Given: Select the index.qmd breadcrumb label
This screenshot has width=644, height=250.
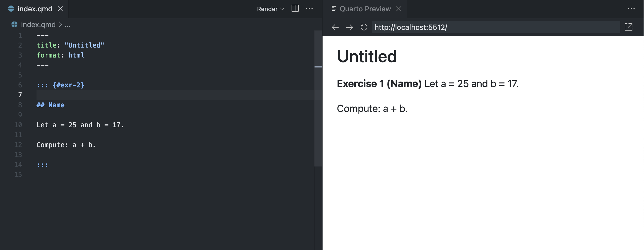Looking at the screenshot, I should point(38,24).
